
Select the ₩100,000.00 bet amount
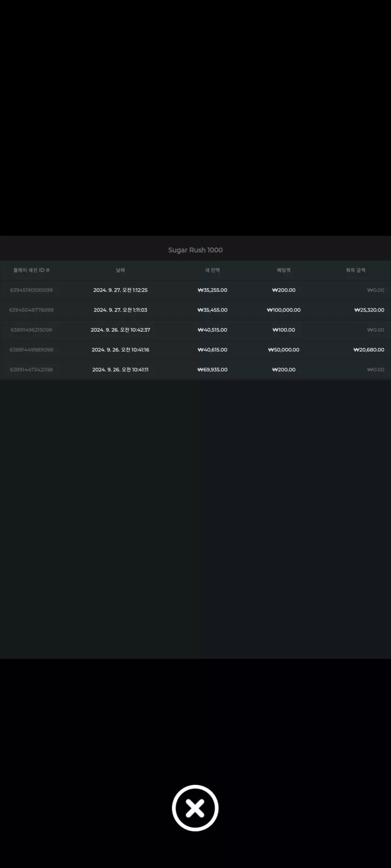click(x=284, y=310)
